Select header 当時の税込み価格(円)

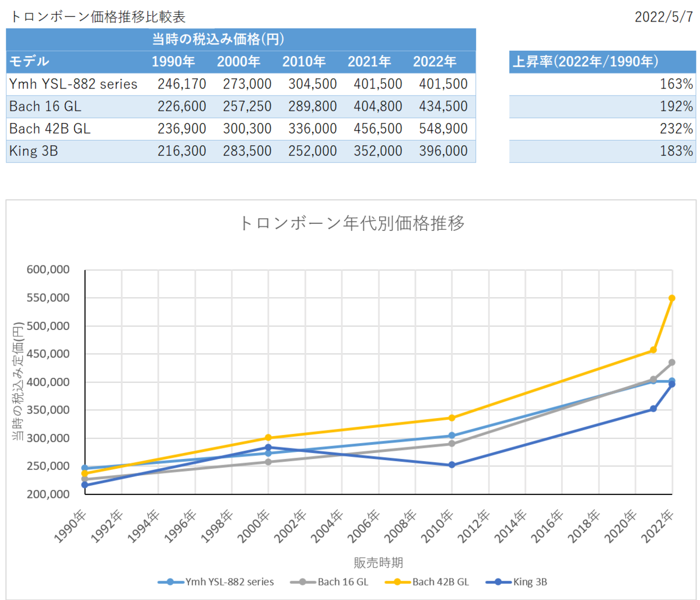(218, 39)
